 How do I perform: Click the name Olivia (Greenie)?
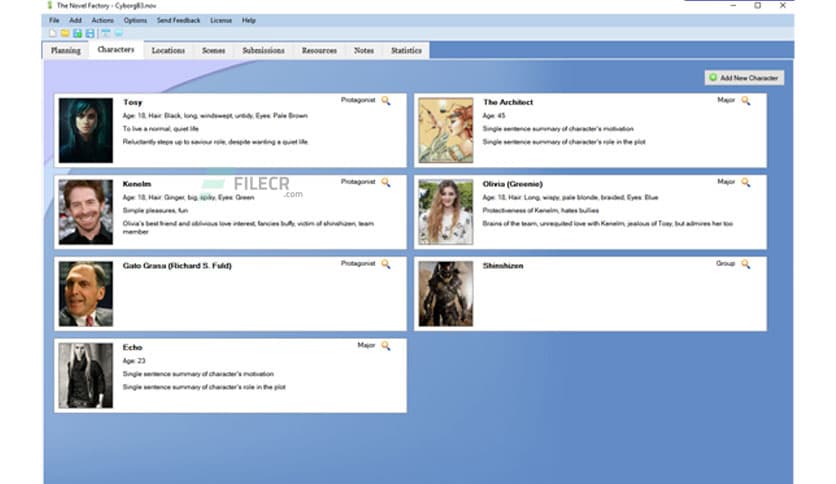[512, 184]
